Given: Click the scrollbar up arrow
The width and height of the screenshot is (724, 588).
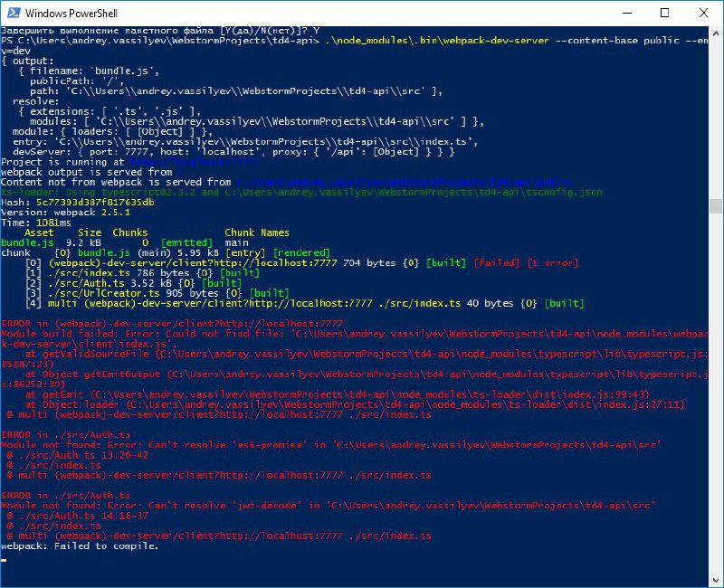Looking at the screenshot, I should tap(716, 33).
